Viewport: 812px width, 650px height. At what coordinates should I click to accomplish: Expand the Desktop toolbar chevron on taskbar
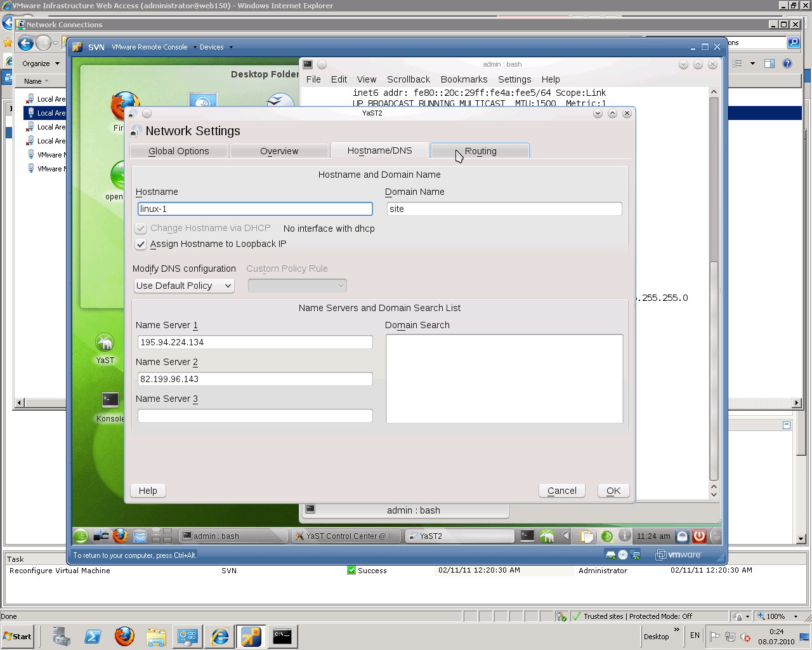pos(677,630)
